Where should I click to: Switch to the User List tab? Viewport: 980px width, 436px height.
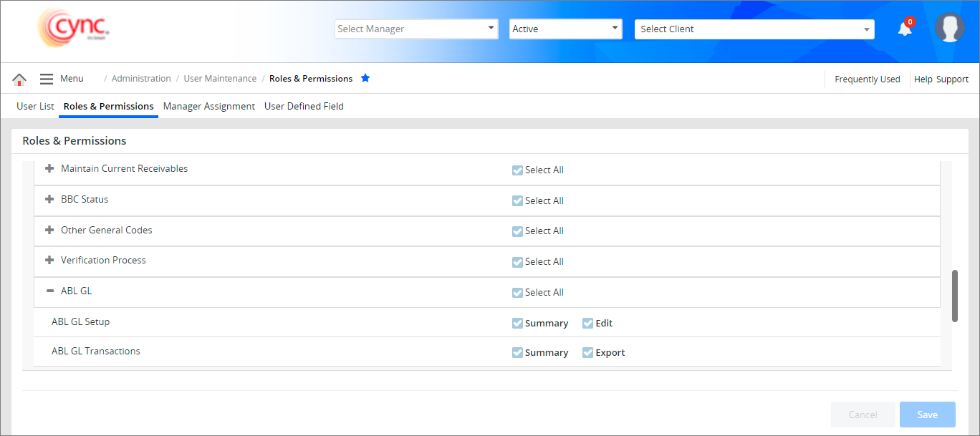pos(35,106)
